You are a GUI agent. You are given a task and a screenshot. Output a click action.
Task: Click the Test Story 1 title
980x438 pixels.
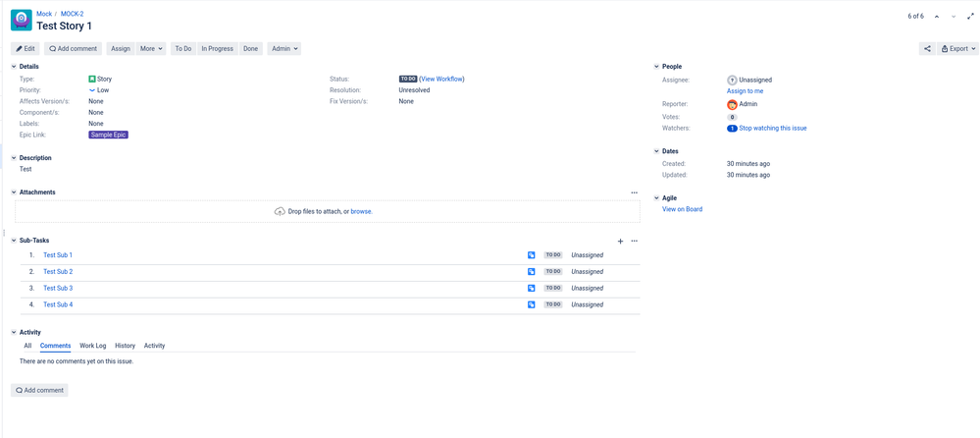tap(65, 27)
